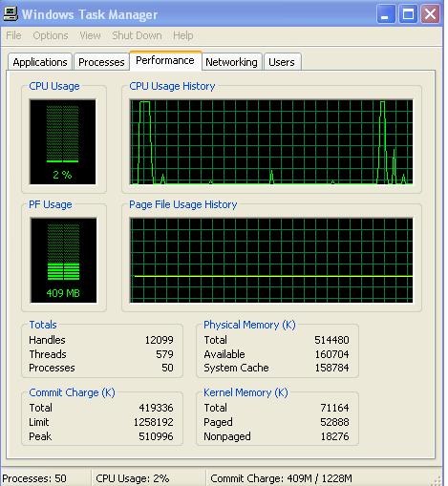
Task: Minimize the Task Manager window
Action: [386, 14]
